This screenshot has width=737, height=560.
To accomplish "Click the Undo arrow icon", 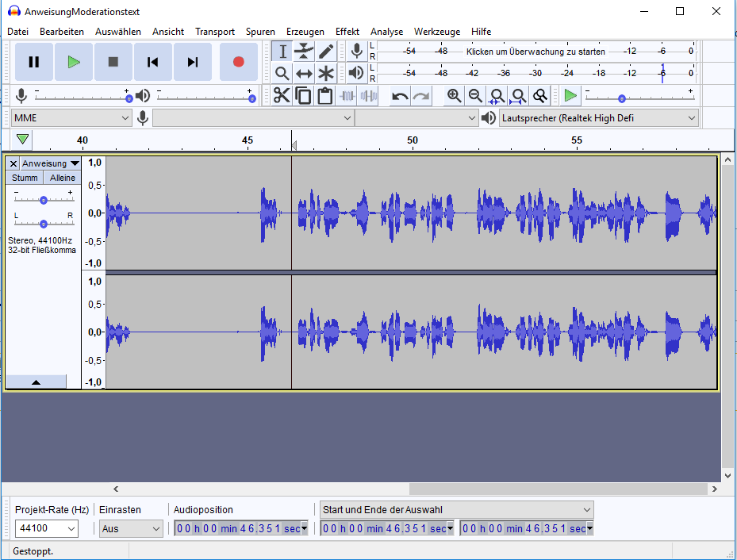I will point(400,96).
